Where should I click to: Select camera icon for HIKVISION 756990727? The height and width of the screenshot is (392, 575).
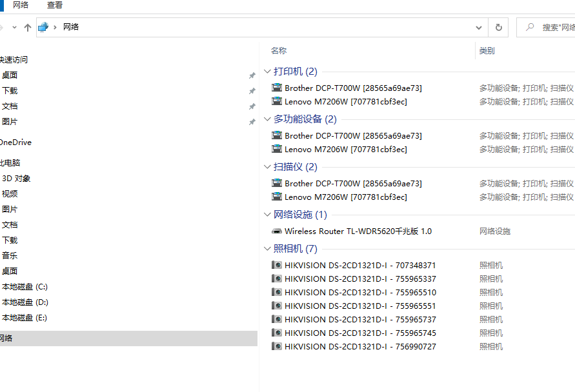pyautogui.click(x=277, y=346)
